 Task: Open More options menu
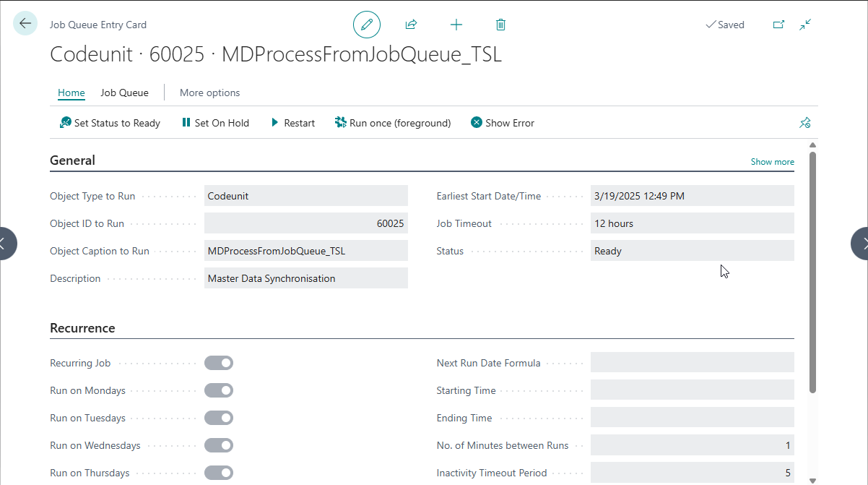(x=209, y=93)
